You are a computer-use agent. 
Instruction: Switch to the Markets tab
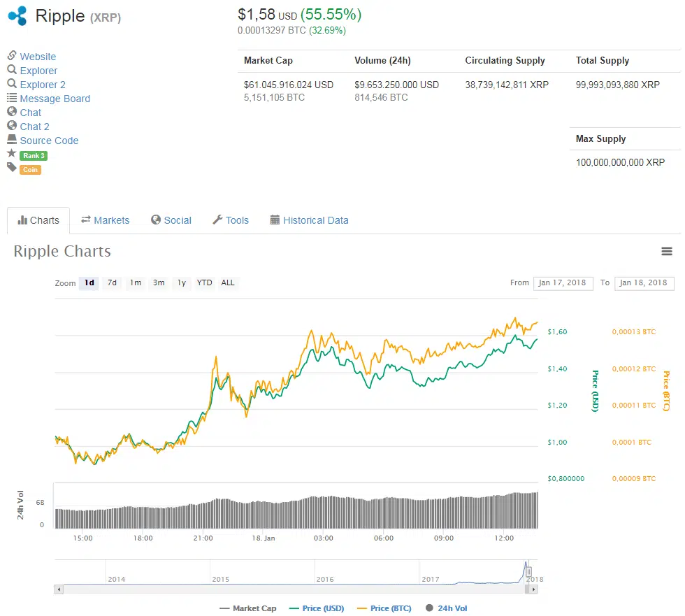coord(106,220)
